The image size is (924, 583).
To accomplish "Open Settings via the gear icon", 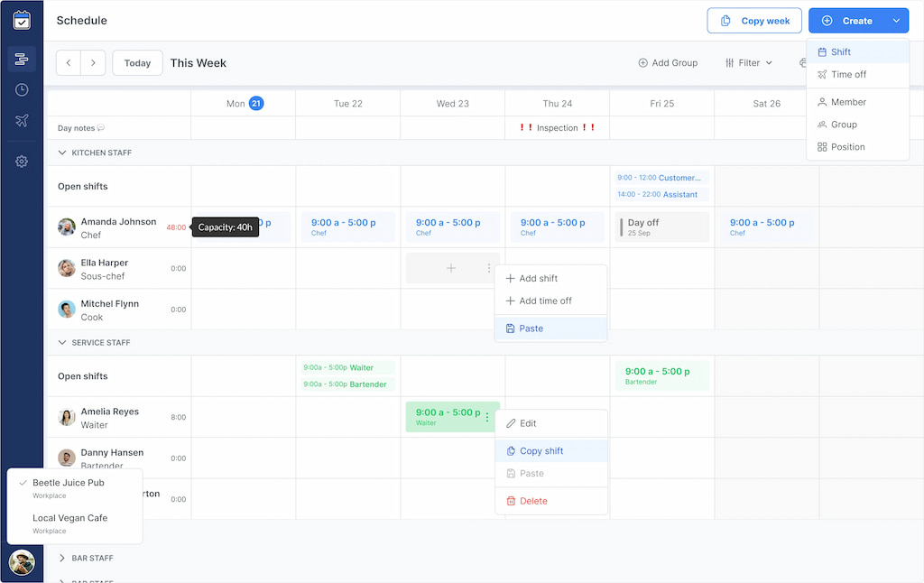I will [22, 161].
